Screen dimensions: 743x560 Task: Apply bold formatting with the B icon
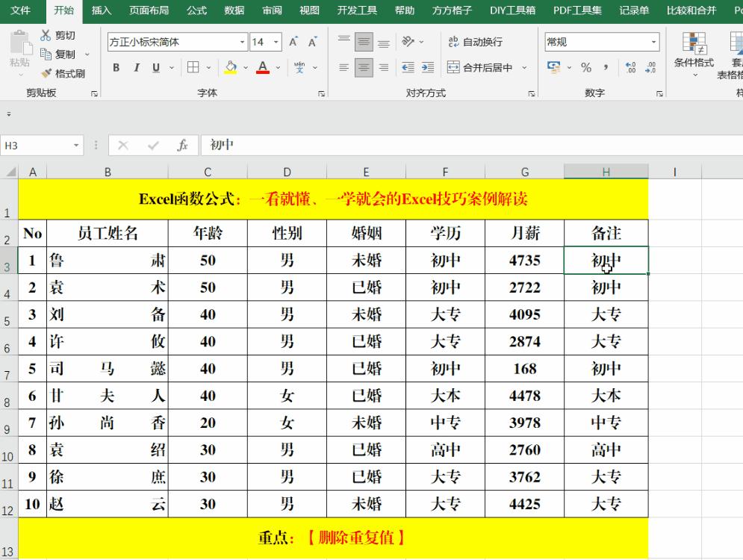click(x=116, y=68)
